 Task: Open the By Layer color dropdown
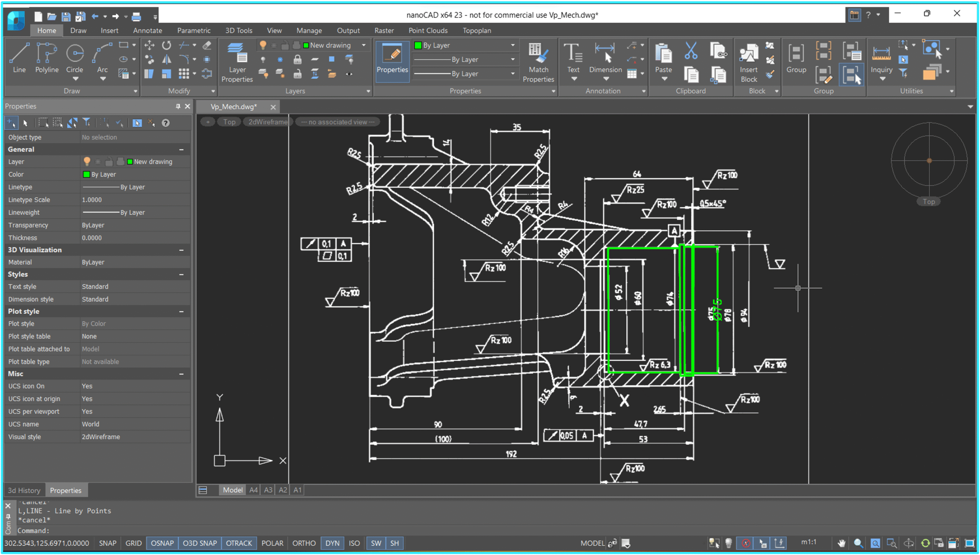click(x=513, y=45)
